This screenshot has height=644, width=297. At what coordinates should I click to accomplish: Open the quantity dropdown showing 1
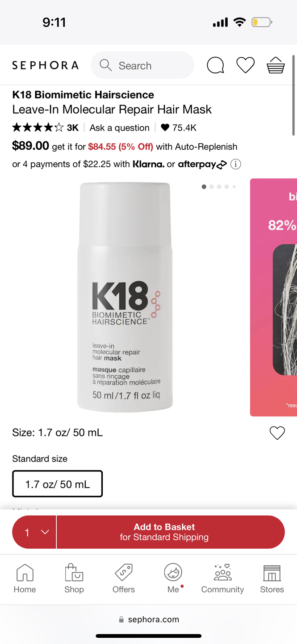tap(34, 532)
